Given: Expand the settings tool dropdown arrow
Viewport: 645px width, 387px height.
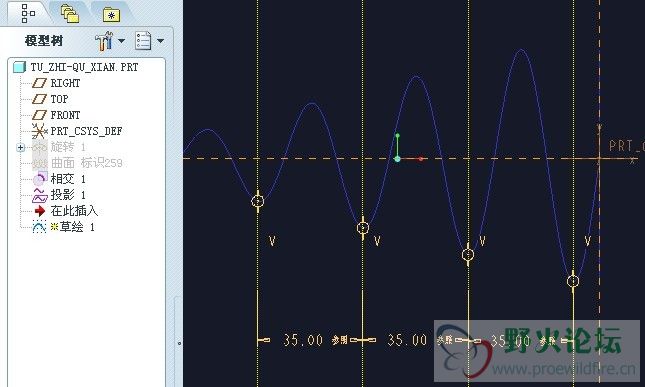Looking at the screenshot, I should click(x=121, y=41).
